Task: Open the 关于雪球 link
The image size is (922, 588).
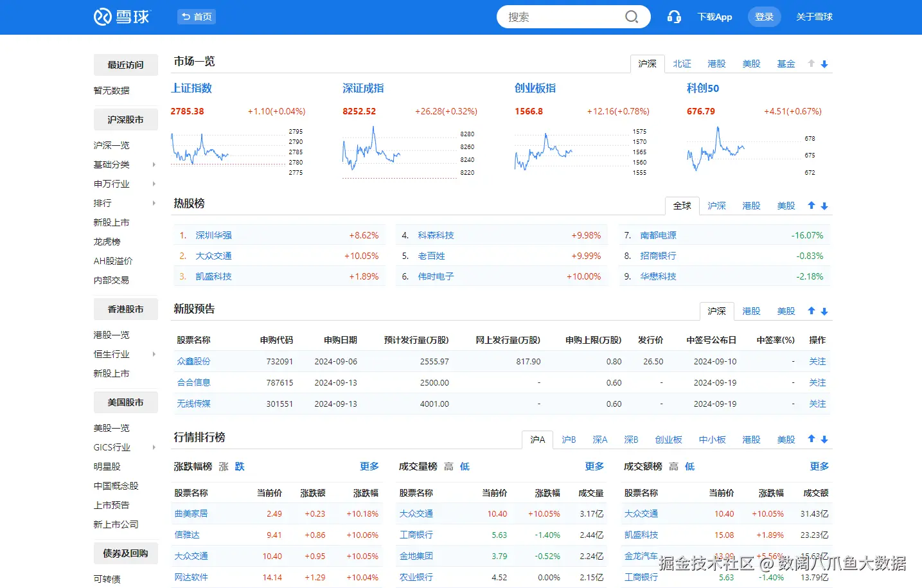Action: point(814,17)
